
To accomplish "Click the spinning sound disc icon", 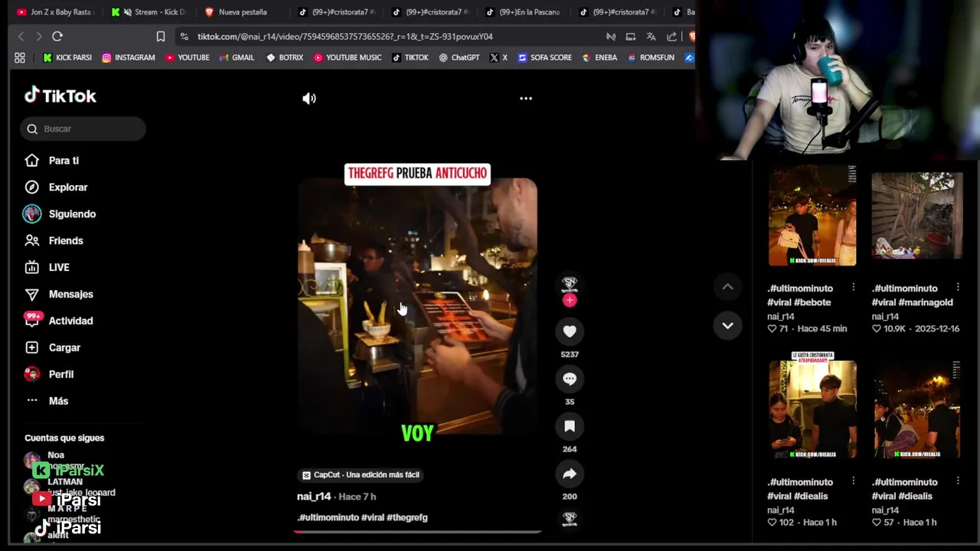I will pyautogui.click(x=570, y=519).
